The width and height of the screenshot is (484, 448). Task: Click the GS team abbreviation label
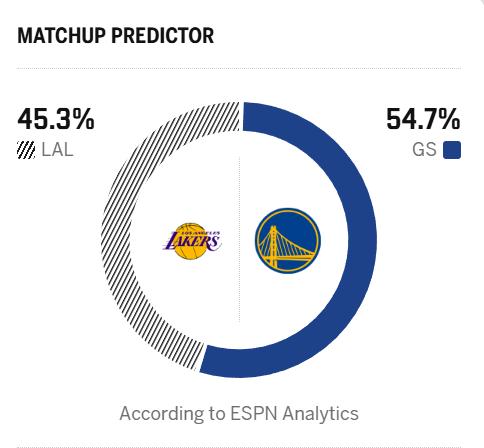(x=424, y=150)
